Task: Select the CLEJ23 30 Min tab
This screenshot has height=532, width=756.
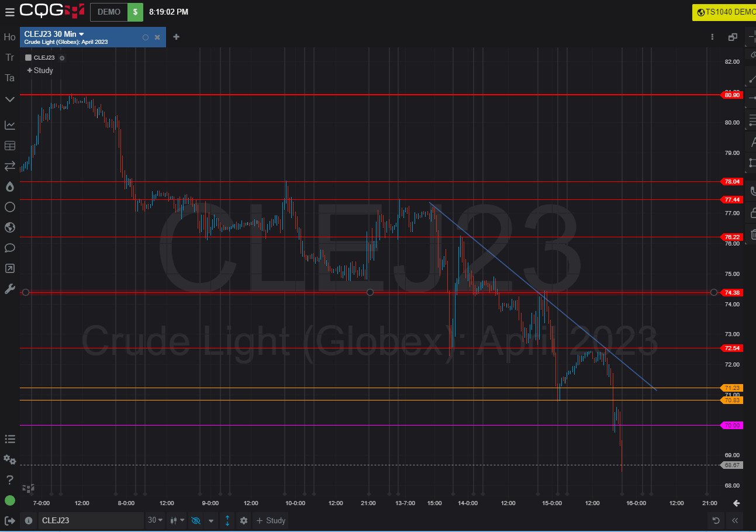Action: tap(93, 37)
